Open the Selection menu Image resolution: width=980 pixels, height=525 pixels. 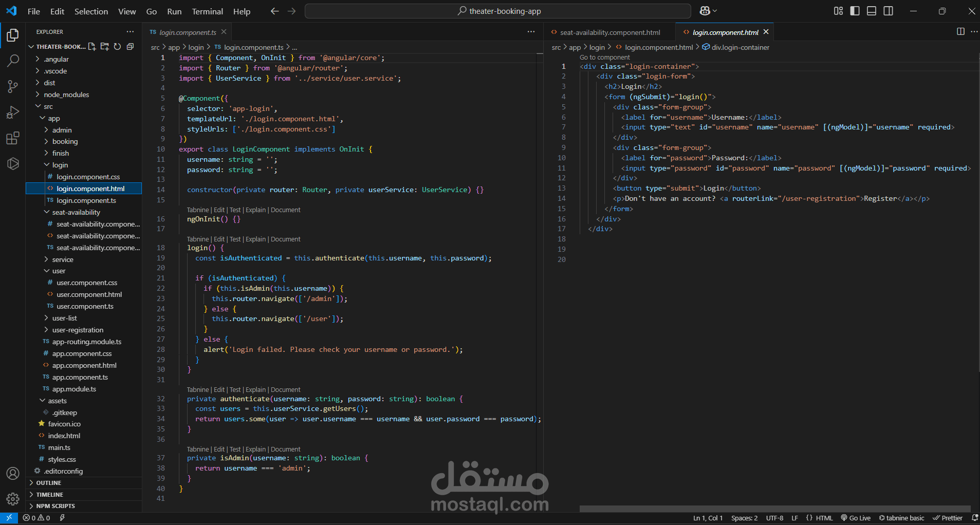click(x=91, y=11)
